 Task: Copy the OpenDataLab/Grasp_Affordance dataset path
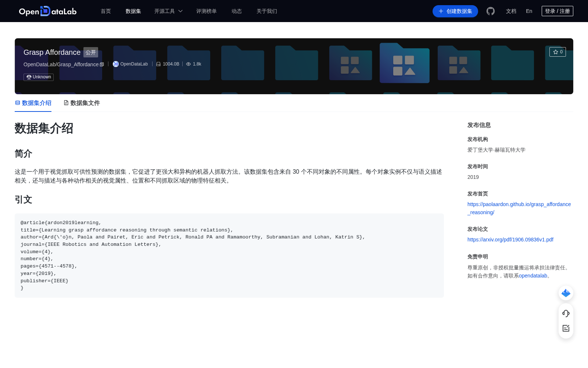click(x=102, y=64)
